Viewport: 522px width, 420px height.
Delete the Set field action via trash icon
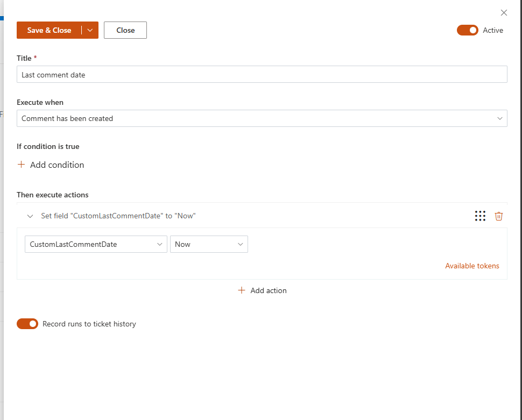click(x=499, y=216)
